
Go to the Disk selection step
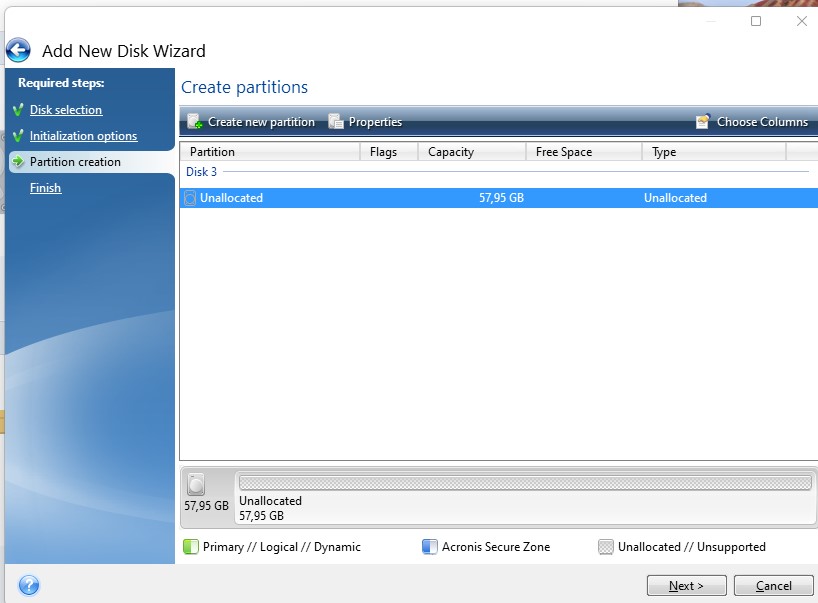click(66, 110)
